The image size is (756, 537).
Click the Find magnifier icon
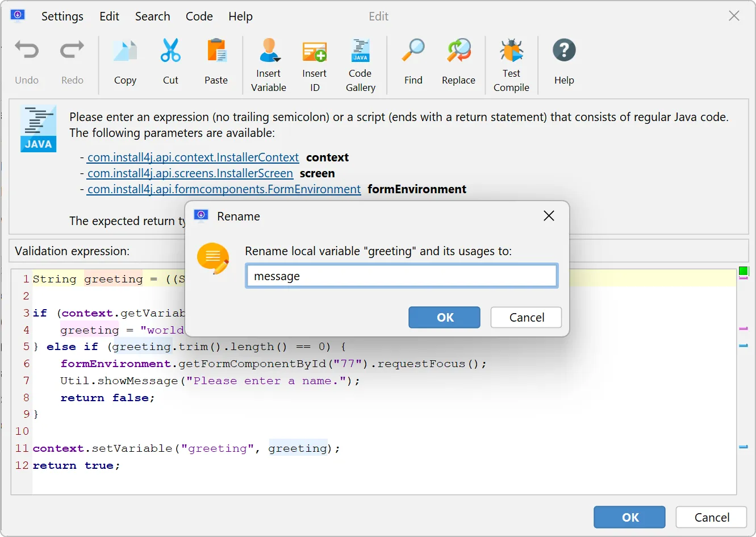(x=413, y=51)
